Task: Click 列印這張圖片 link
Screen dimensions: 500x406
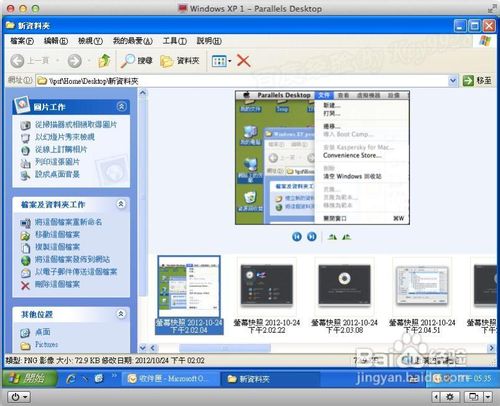Action: click(57, 162)
